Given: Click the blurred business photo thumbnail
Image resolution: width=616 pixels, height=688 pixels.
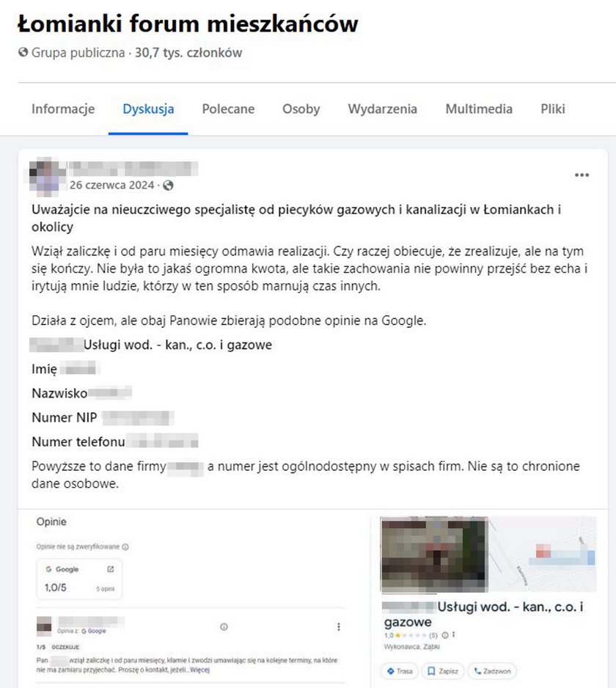Looking at the screenshot, I should (434, 555).
